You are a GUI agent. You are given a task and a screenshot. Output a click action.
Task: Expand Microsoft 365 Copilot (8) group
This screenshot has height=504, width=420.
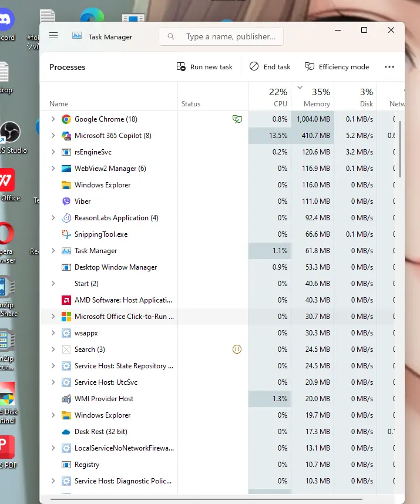pyautogui.click(x=53, y=136)
